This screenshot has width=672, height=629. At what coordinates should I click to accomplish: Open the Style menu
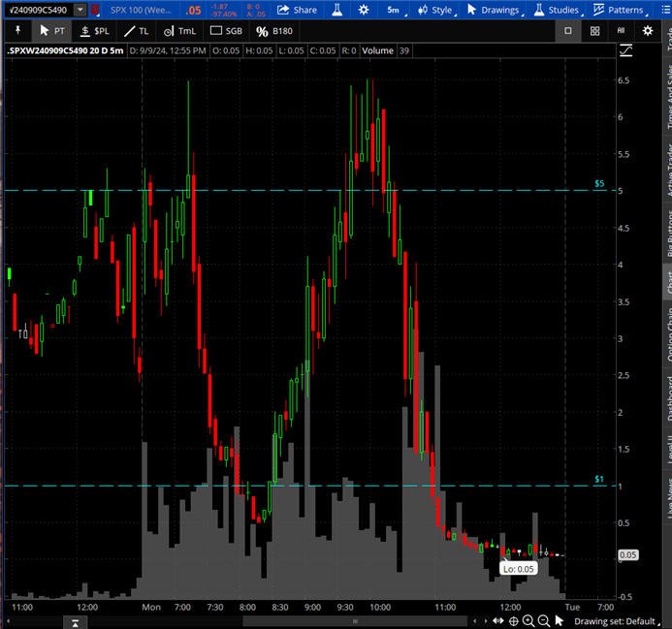pos(436,10)
